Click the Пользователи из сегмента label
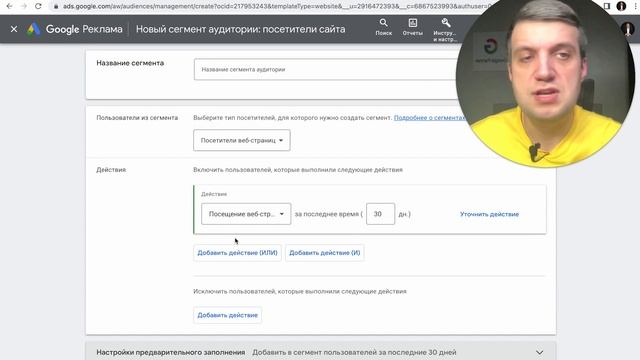Viewport: 640px width, 360px height. coord(137,118)
